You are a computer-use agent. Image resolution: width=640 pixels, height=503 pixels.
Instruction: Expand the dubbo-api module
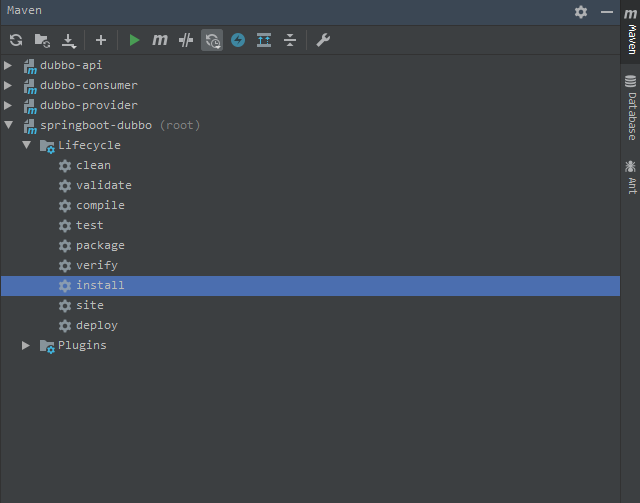coord(8,65)
